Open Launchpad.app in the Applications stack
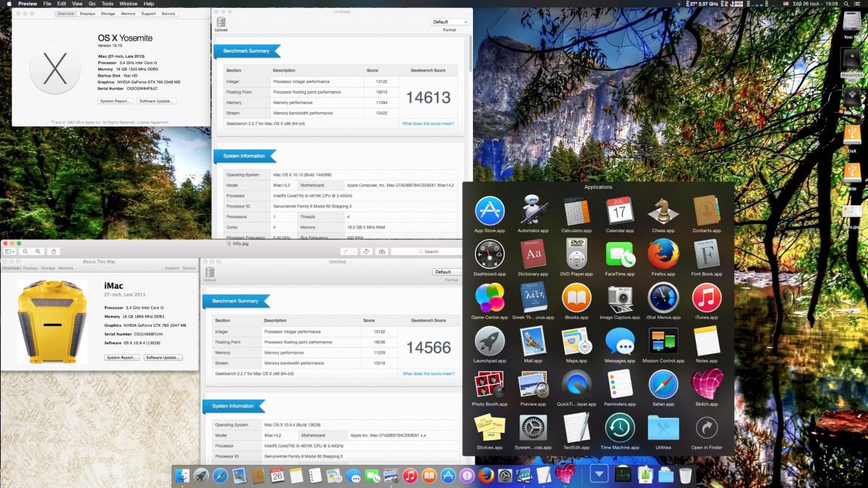868x488 pixels. [x=490, y=341]
